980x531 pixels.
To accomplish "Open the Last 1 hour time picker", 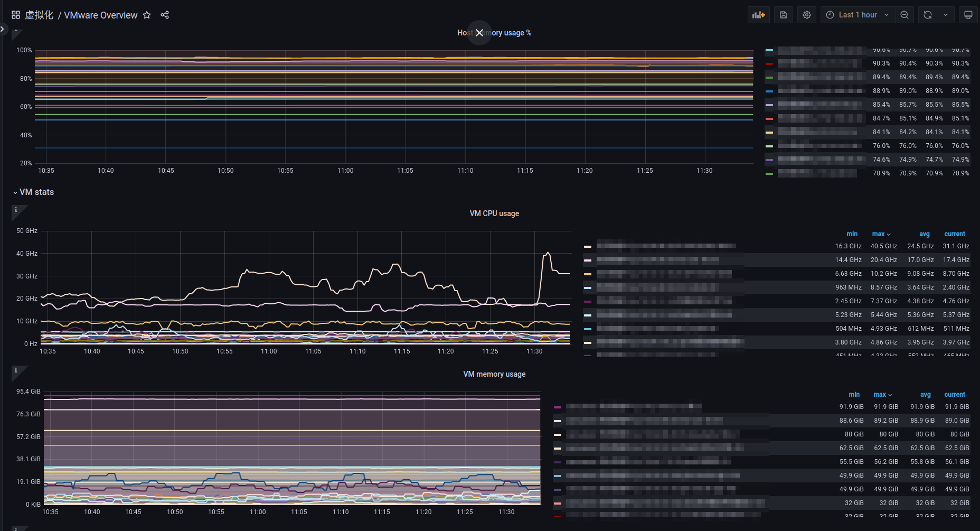I will point(858,15).
